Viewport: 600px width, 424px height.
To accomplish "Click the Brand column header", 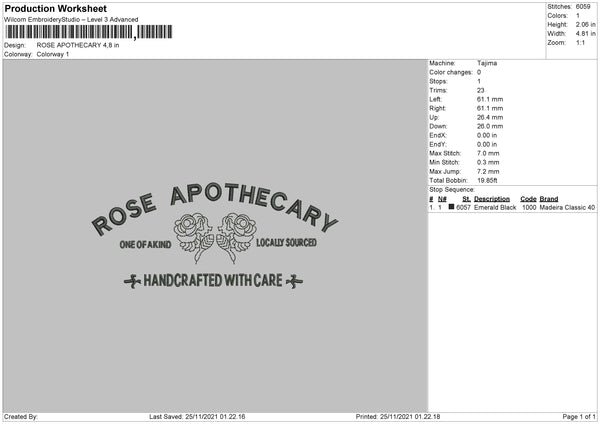I will 549,199.
